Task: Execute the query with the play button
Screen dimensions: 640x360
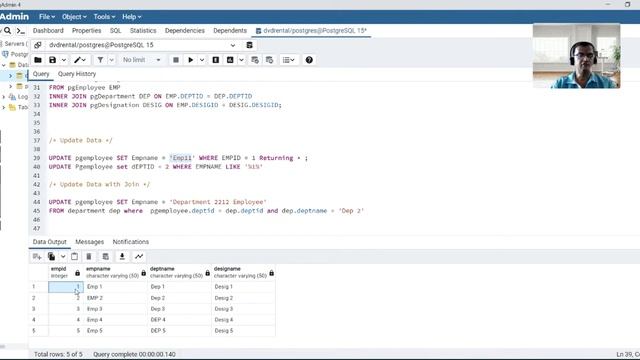Action: 191,60
